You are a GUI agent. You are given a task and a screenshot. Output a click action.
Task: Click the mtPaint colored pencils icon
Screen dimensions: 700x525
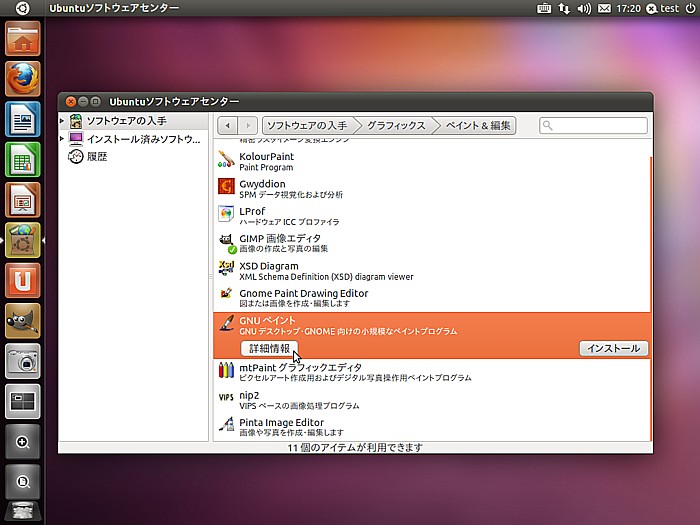click(x=226, y=370)
